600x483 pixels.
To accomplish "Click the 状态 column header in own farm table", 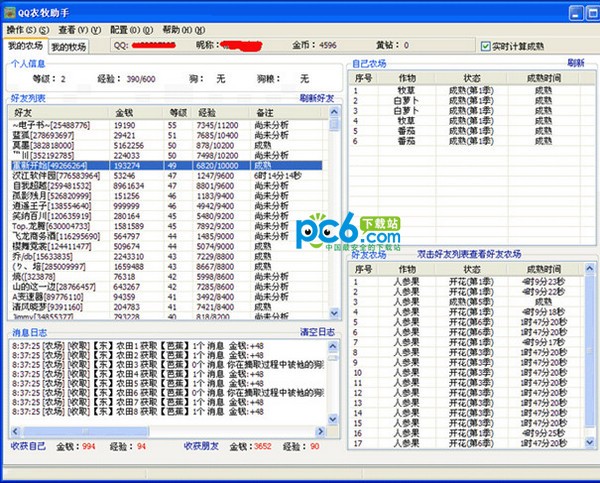I will pyautogui.click(x=471, y=78).
